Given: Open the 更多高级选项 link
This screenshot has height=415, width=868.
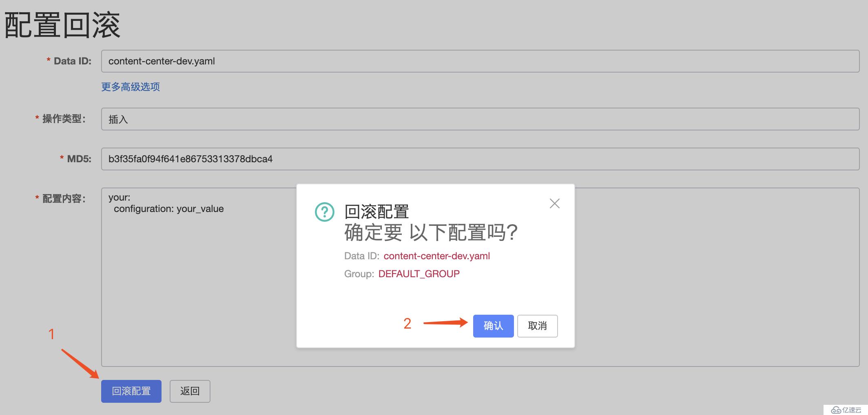Looking at the screenshot, I should pos(131,87).
